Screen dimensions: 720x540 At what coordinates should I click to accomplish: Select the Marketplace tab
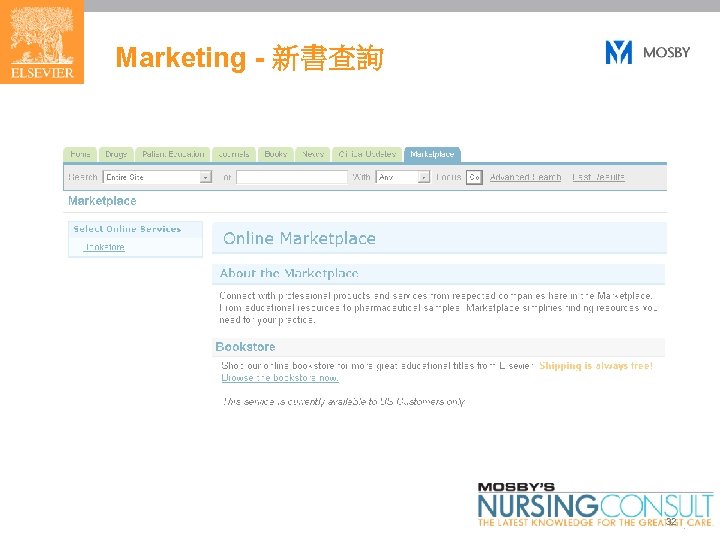tap(432, 154)
